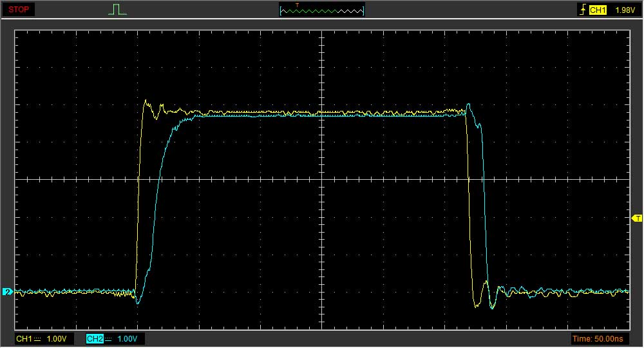Click the rising edge trigger slope icon
Screen dimensions: 644x348
pyautogui.click(x=583, y=10)
